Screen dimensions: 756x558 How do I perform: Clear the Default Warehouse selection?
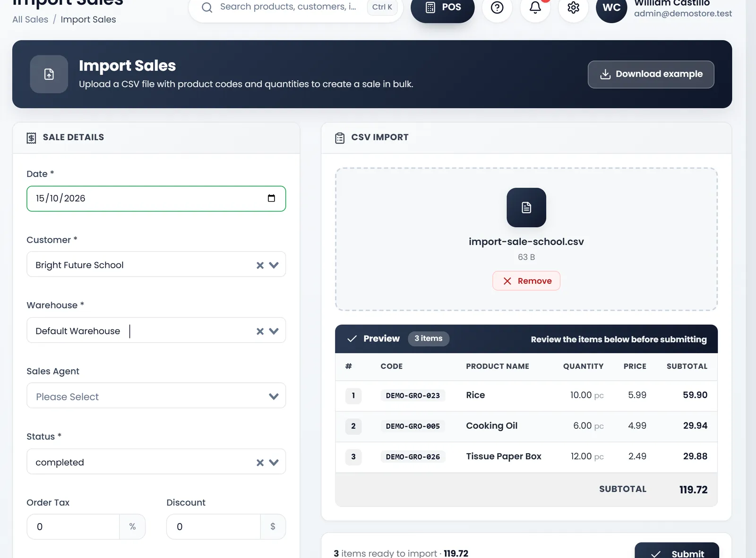pos(260,331)
